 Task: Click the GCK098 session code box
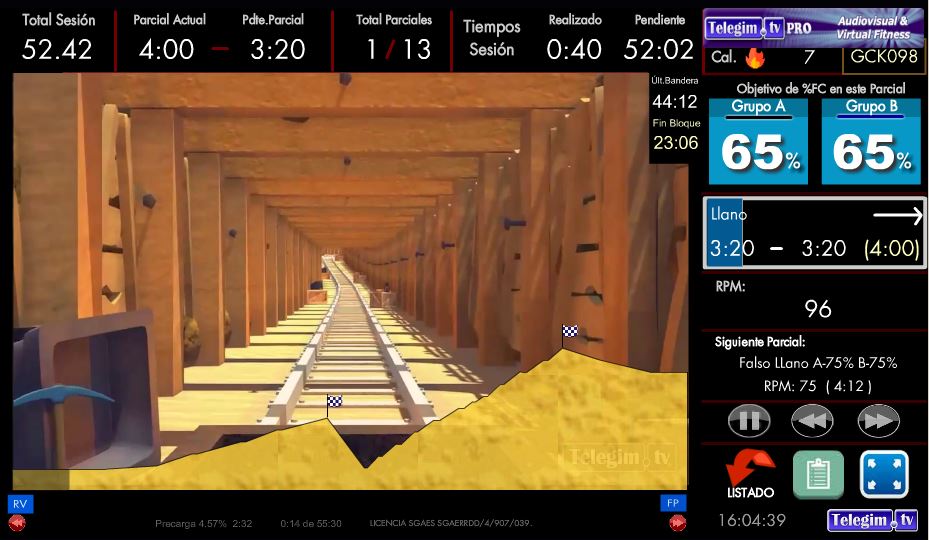(x=883, y=57)
